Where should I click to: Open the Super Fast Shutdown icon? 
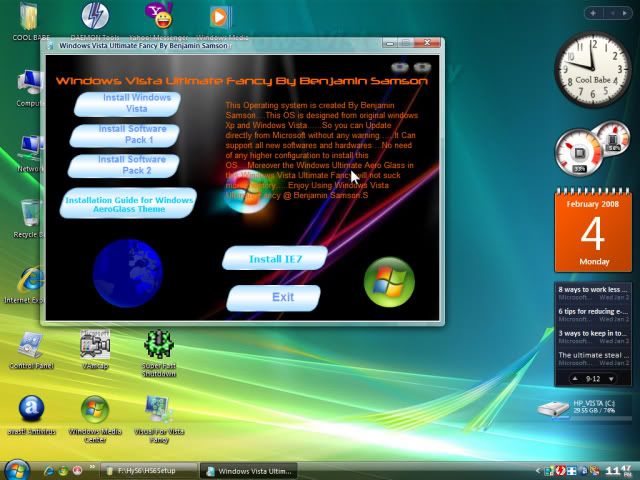pos(159,353)
